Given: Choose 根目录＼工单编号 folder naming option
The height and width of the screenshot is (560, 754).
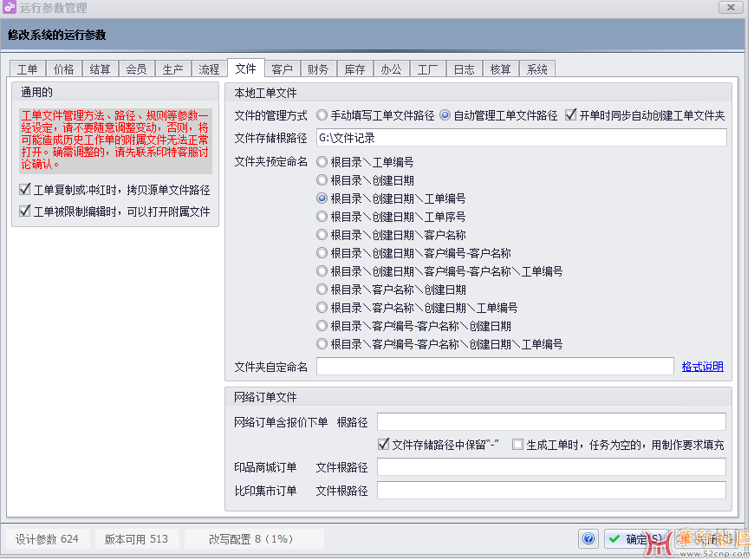Looking at the screenshot, I should pos(322,162).
